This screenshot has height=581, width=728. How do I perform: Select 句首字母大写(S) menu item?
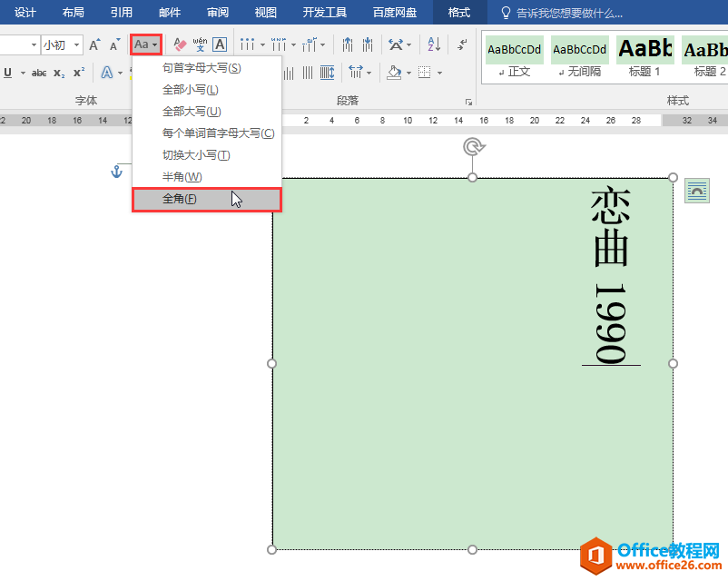click(x=207, y=68)
